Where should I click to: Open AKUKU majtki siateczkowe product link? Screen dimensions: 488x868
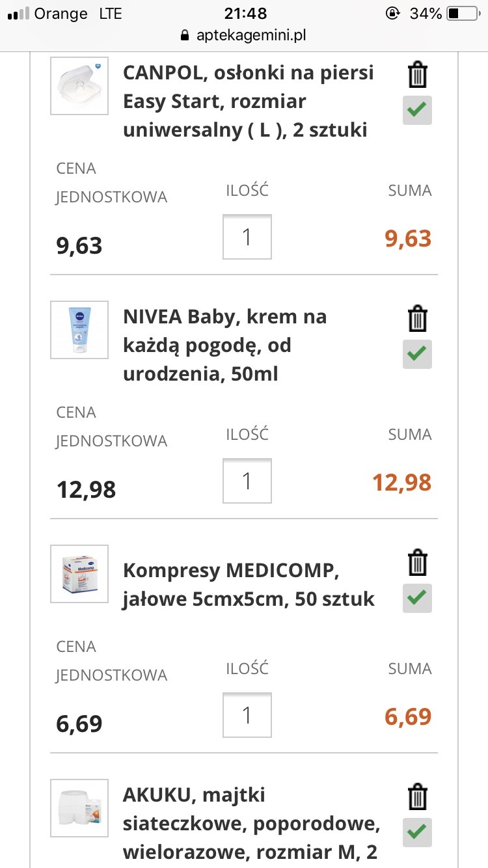pyautogui.click(x=251, y=824)
